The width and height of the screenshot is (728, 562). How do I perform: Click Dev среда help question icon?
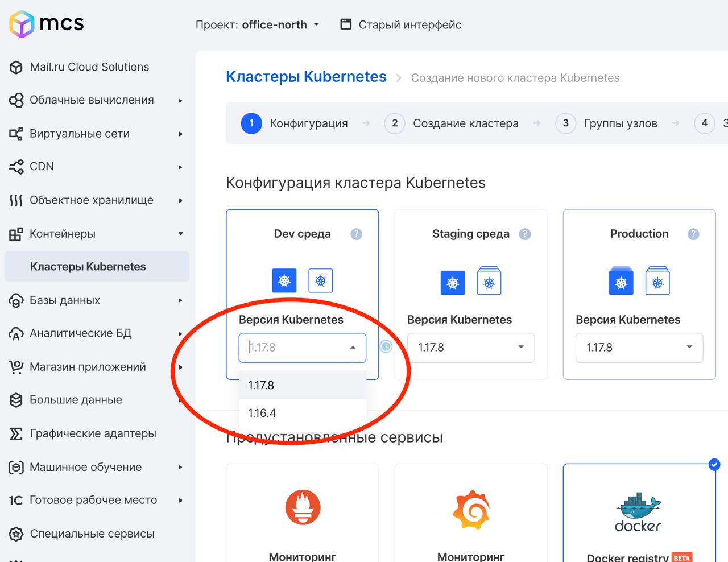click(357, 234)
